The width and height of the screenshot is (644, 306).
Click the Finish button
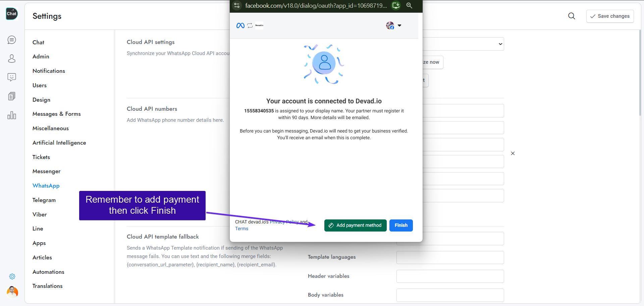pos(401,225)
